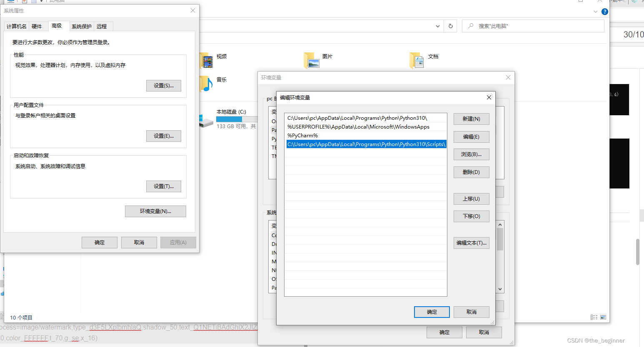Select the 本地磁盘 (C:) drive icon
The width and height of the screenshot is (644, 347).
207,121
